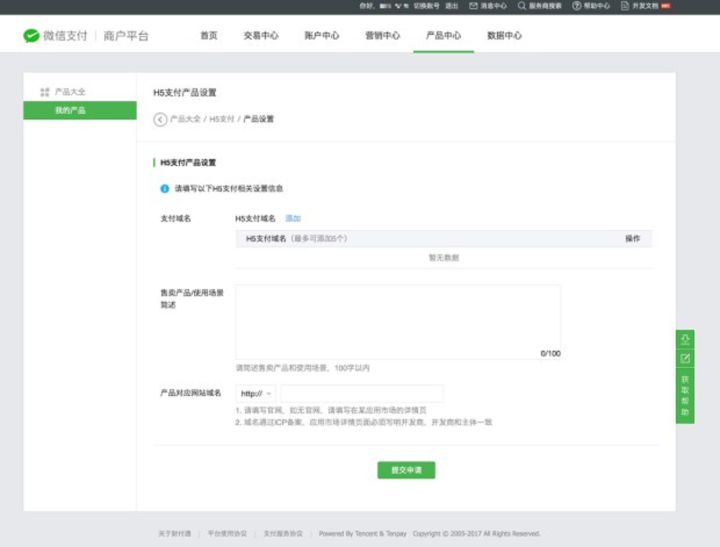Viewport: 720px width, 547px height.
Task: Switch to the 交易中心 tab
Action: pos(260,36)
